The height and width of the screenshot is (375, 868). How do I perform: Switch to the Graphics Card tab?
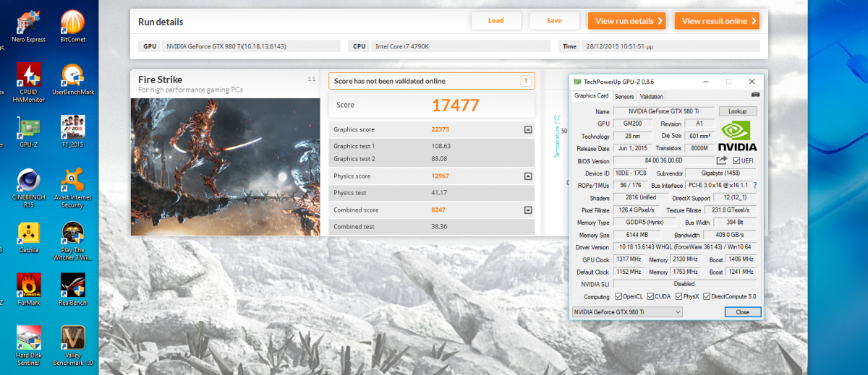click(x=591, y=95)
